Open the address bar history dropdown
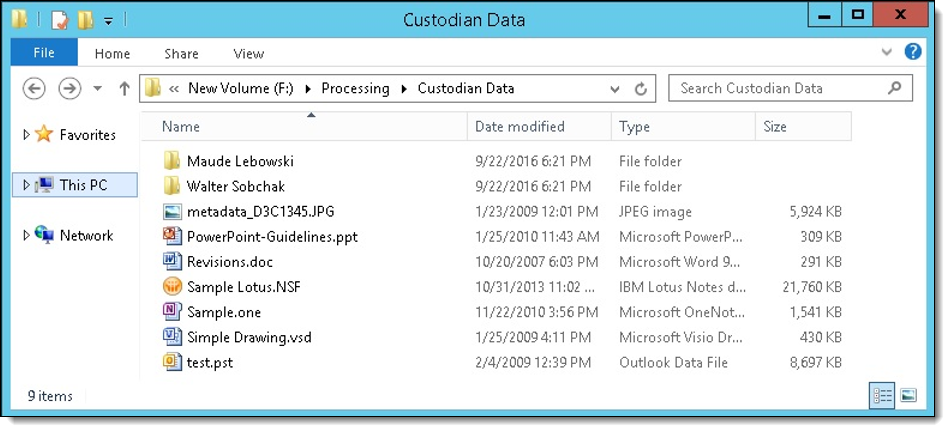 tap(615, 88)
